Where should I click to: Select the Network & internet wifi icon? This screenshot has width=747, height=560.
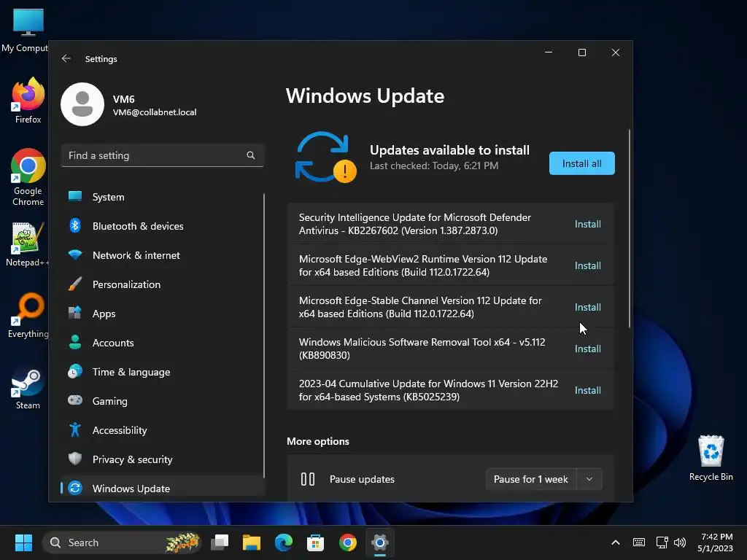75,254
